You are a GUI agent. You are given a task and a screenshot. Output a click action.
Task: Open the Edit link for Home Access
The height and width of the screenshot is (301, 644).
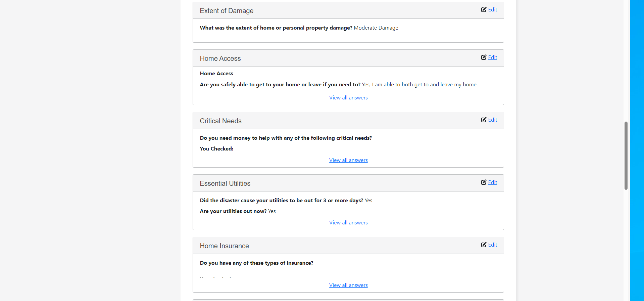(493, 57)
